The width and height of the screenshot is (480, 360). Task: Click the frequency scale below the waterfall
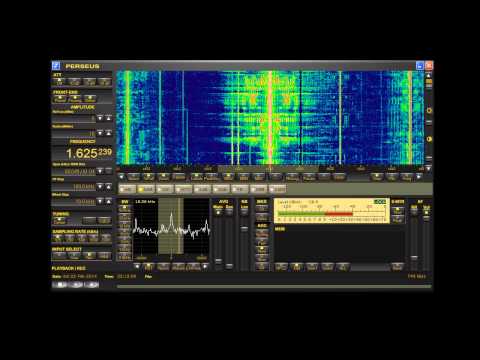point(271,168)
